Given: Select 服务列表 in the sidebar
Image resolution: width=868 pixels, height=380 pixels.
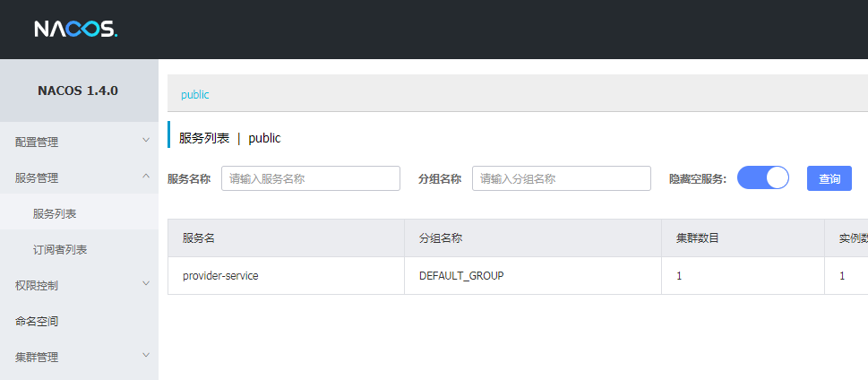Looking at the screenshot, I should (x=79, y=214).
